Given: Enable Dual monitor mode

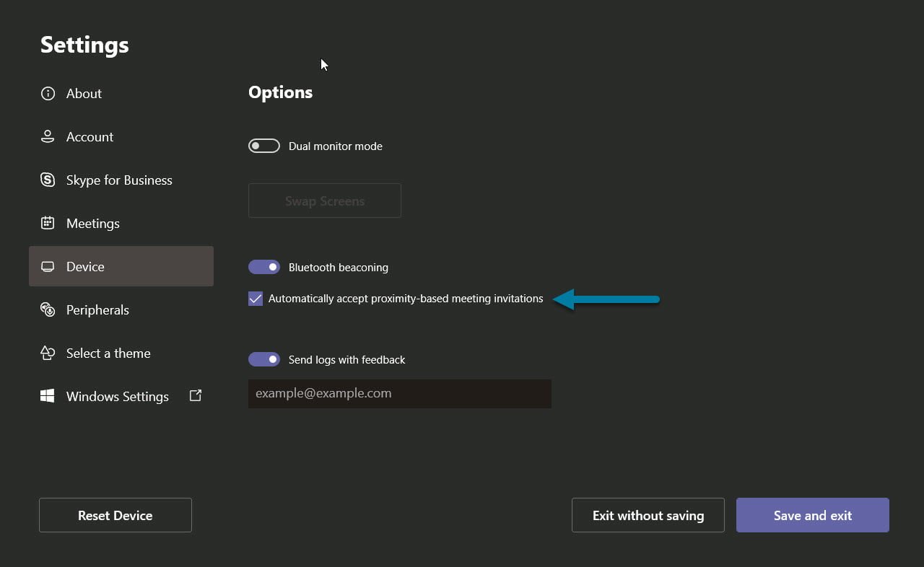Looking at the screenshot, I should click(x=263, y=145).
